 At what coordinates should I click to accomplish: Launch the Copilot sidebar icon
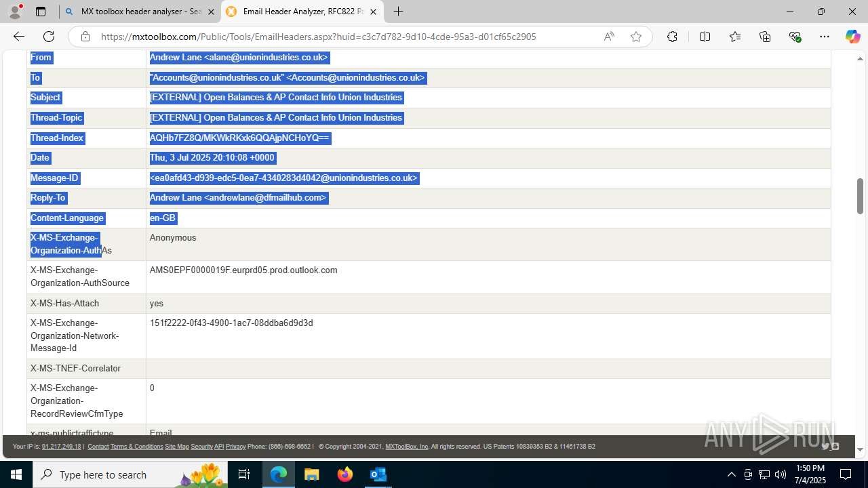(852, 37)
